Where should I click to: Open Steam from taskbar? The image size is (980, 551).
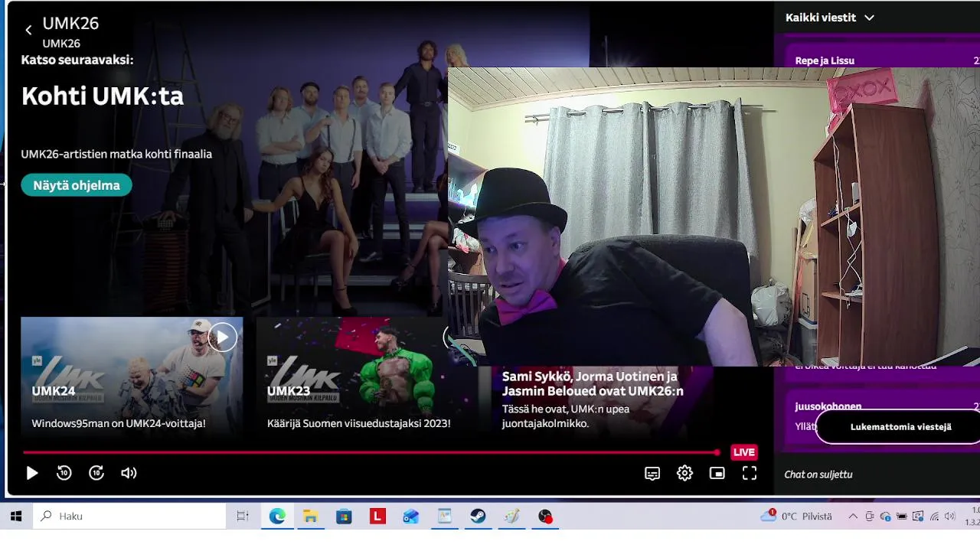coord(478,517)
